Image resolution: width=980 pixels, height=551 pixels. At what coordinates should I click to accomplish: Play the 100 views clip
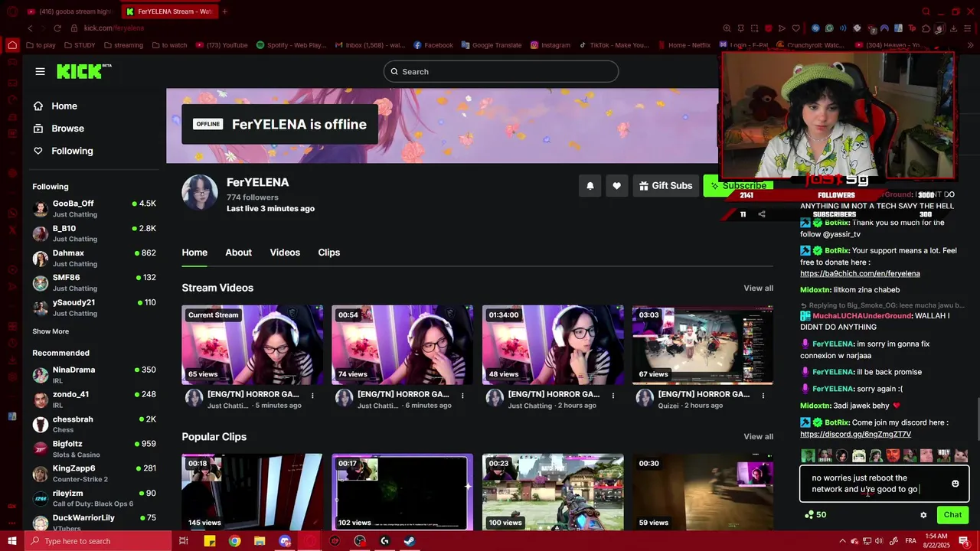[553, 492]
